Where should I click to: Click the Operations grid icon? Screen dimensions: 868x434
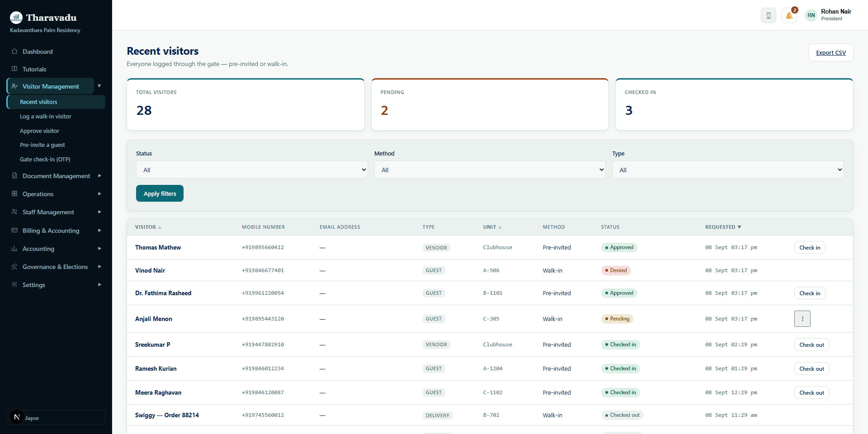click(x=14, y=194)
